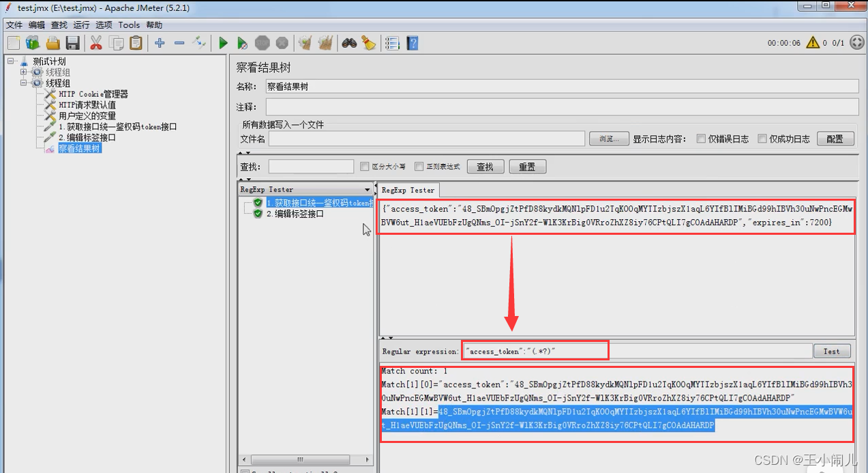Click the Test button for regular expression
Screen dimensions: 868x473
832,351
